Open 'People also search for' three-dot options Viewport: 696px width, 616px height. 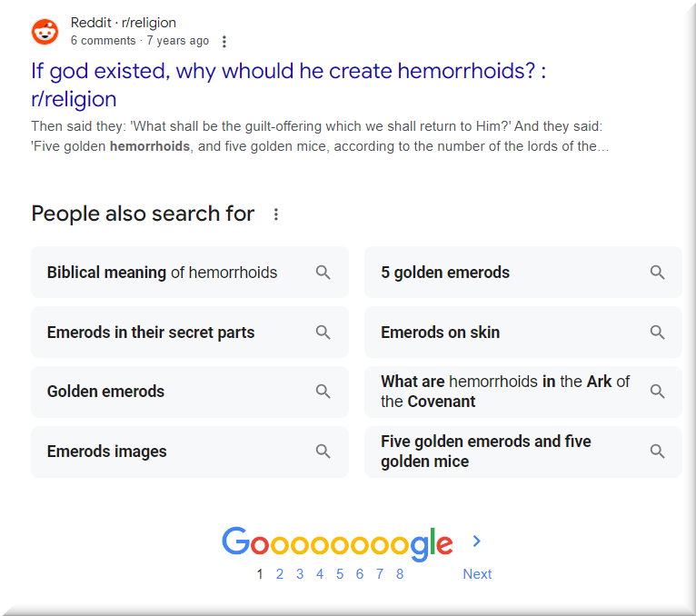pyautogui.click(x=276, y=214)
